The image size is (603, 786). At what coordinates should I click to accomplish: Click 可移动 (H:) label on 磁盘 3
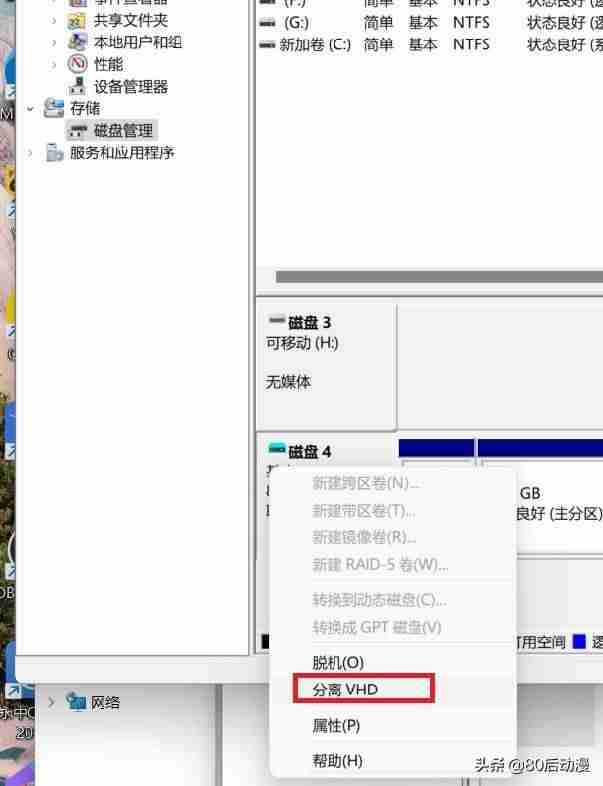(302, 343)
